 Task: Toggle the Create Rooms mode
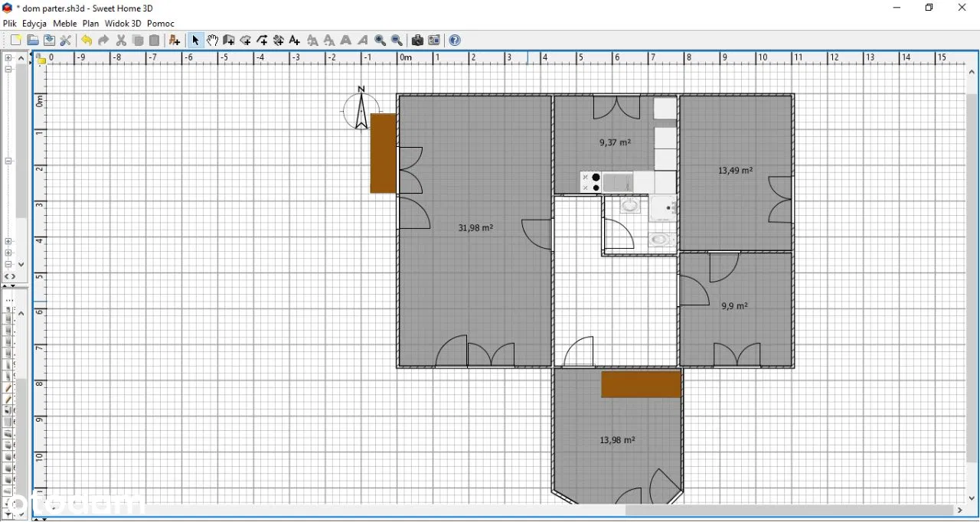click(246, 41)
